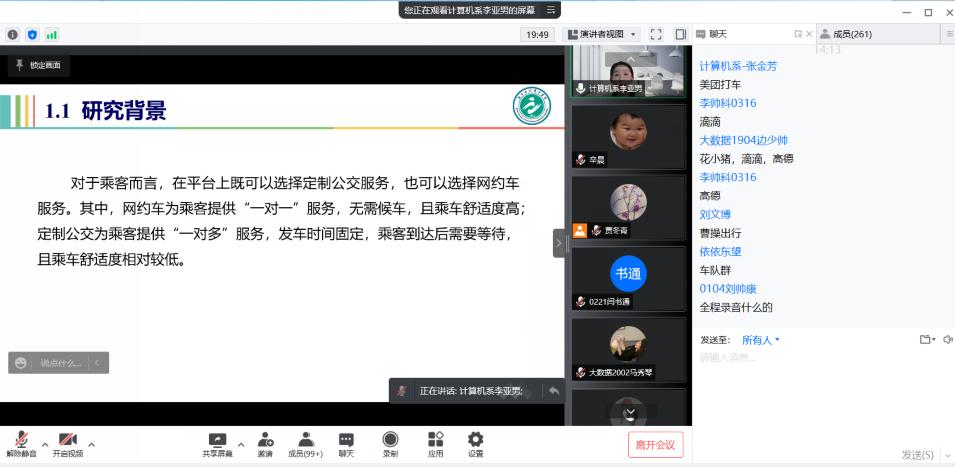Click sender name 计算机系-张金芳
Image resolution: width=955 pixels, height=467 pixels.
[x=738, y=66]
